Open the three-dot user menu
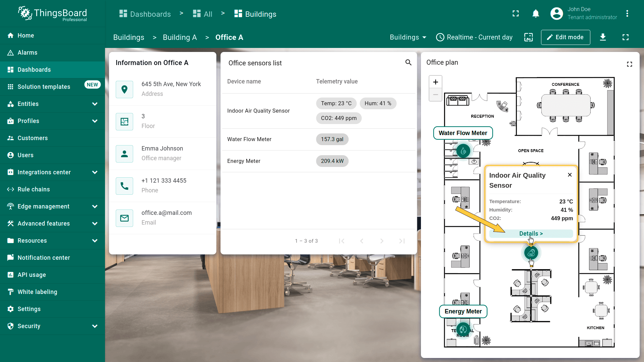This screenshot has width=644, height=362. click(x=627, y=14)
